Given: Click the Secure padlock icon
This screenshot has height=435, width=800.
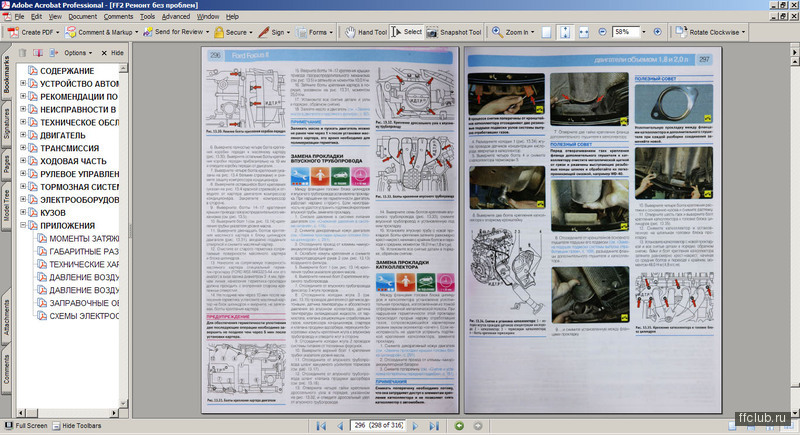Looking at the screenshot, I should tap(219, 32).
